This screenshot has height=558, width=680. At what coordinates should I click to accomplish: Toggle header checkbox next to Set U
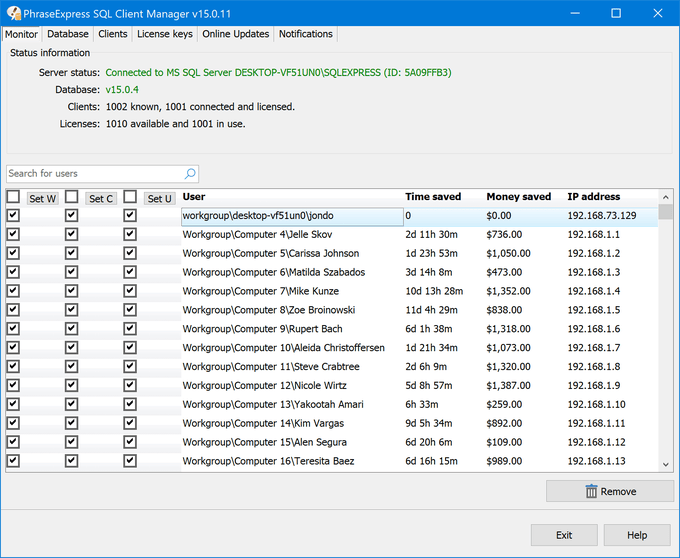click(x=130, y=197)
